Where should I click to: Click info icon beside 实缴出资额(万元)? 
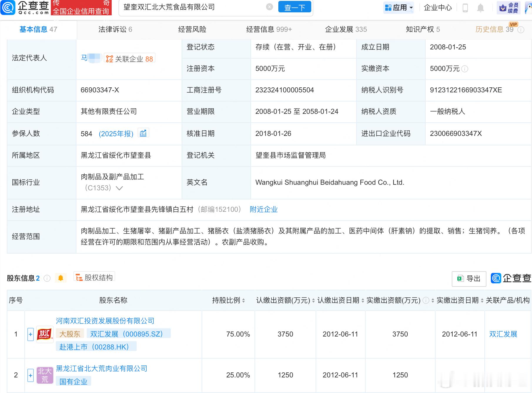coord(426,301)
